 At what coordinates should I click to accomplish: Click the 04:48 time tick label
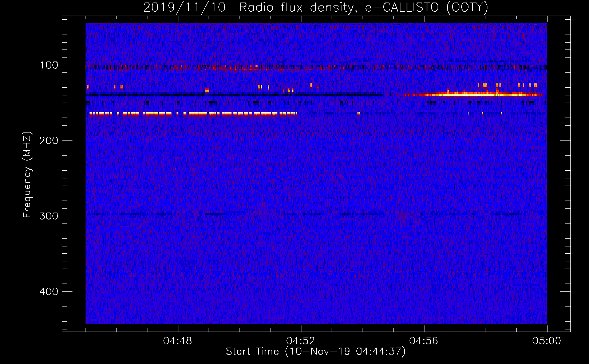point(178,341)
